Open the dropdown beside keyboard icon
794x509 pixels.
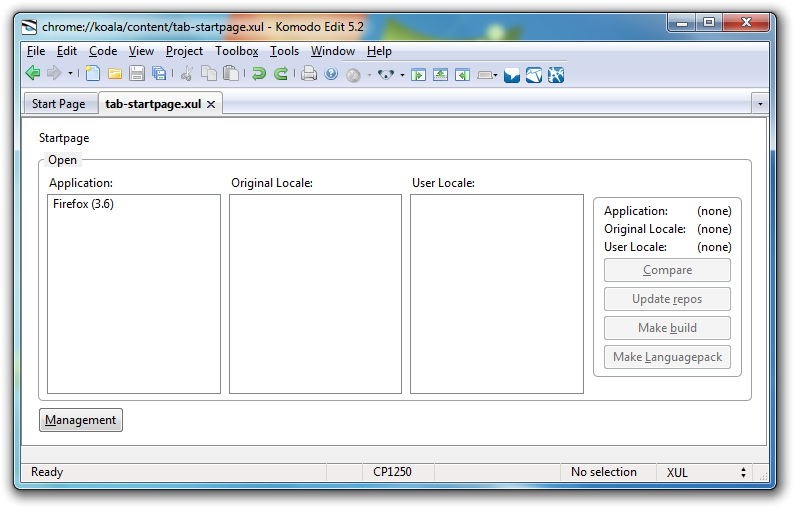coord(495,75)
